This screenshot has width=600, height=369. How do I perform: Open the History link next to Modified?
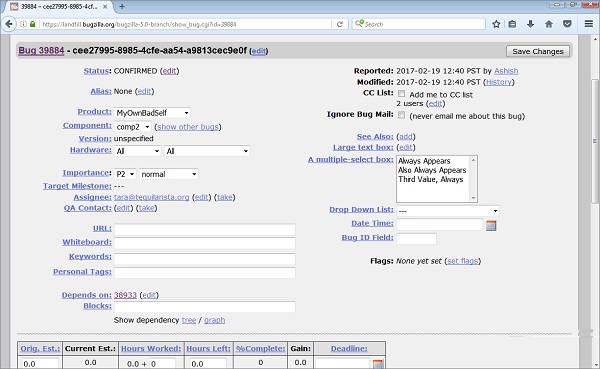(499, 82)
